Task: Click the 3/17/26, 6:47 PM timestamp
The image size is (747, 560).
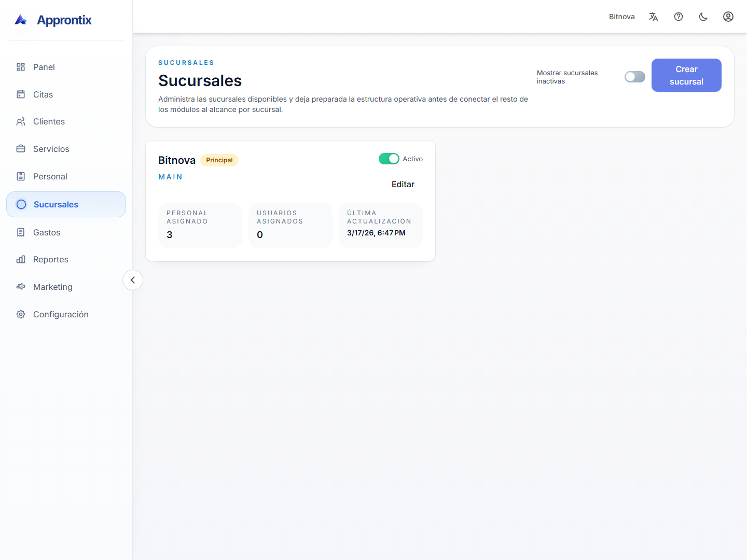Action: 376,233
